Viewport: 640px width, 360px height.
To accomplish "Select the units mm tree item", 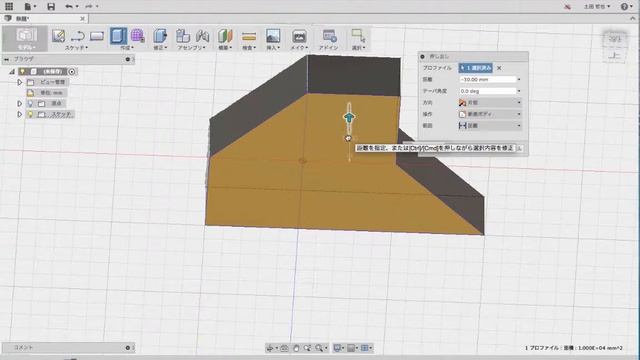I will tap(47, 93).
